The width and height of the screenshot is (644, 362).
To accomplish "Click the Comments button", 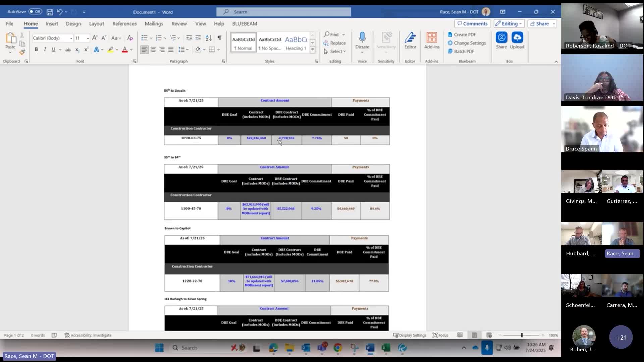I will point(472,24).
